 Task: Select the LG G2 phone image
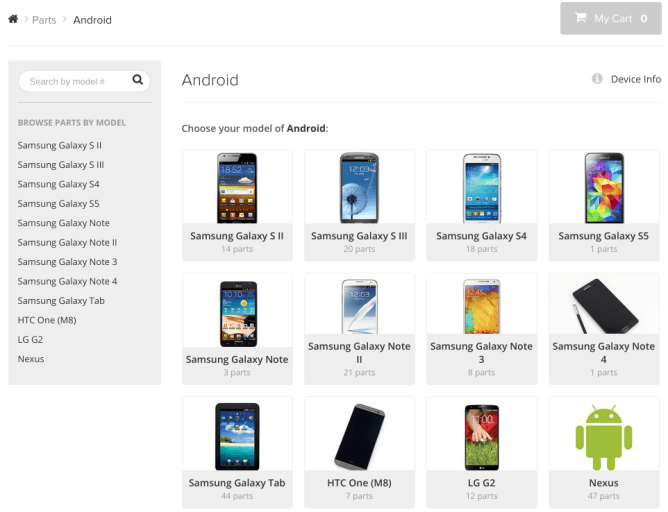(x=481, y=436)
